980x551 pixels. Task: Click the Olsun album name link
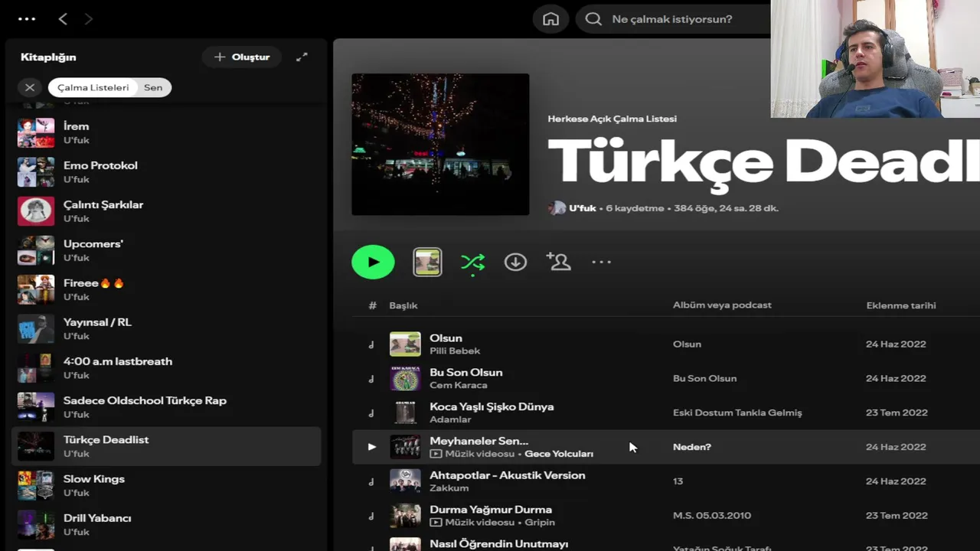(687, 344)
